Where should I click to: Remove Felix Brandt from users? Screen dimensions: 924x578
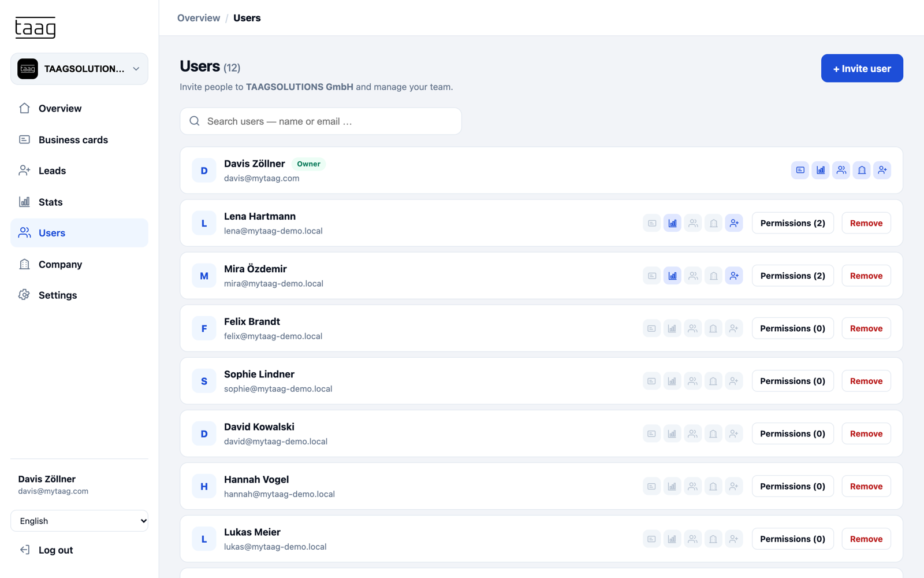coord(866,328)
